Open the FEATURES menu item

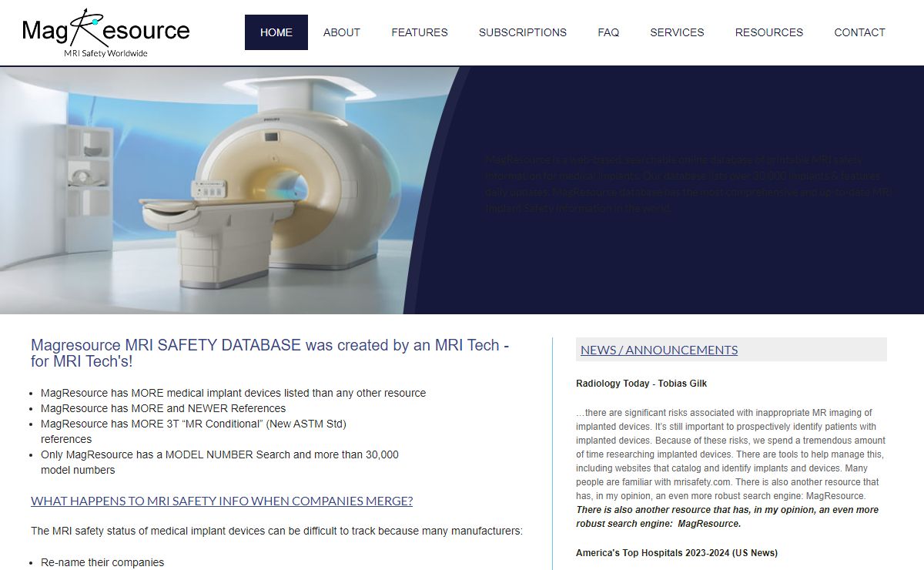point(420,32)
